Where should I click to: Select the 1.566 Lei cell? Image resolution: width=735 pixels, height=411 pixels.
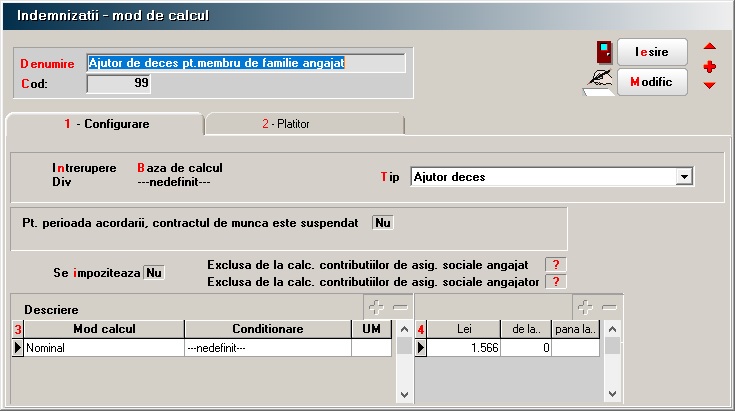(464, 348)
